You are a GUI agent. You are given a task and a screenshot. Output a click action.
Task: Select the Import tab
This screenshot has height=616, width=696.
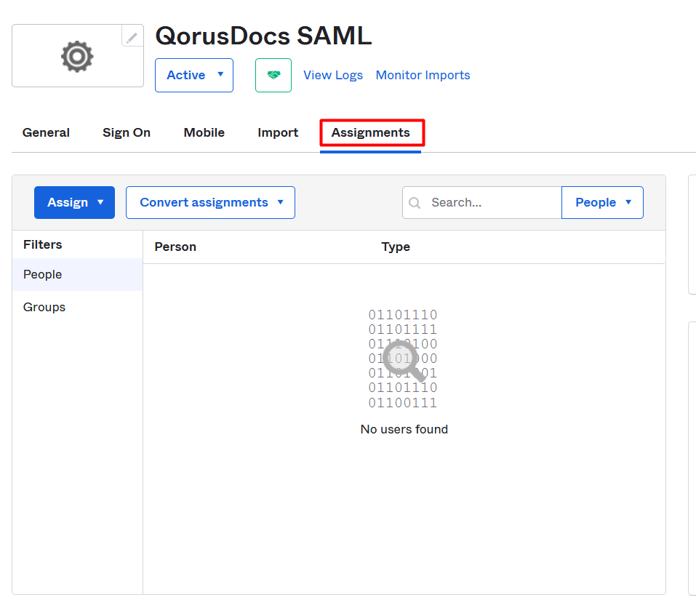pyautogui.click(x=278, y=133)
